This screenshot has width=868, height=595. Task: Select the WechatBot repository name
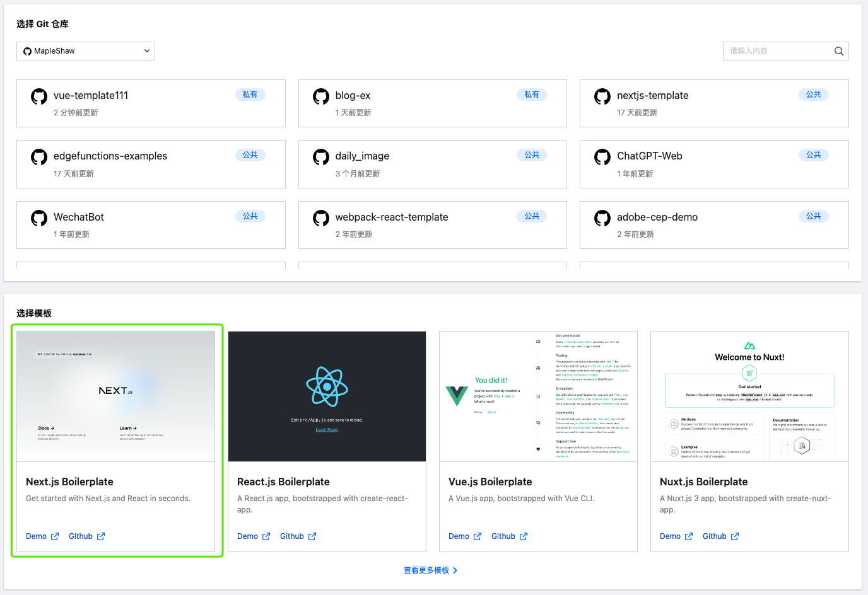79,217
